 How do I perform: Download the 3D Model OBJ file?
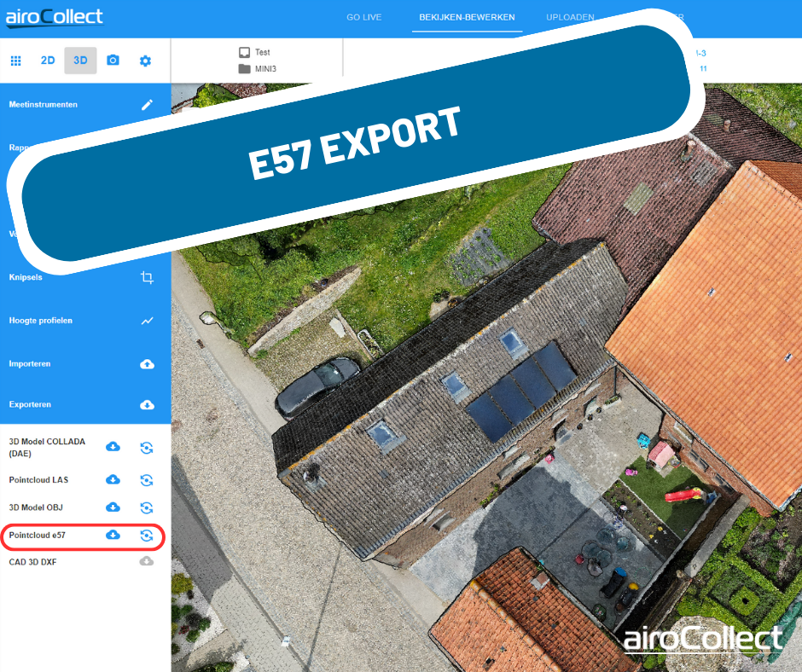point(113,508)
